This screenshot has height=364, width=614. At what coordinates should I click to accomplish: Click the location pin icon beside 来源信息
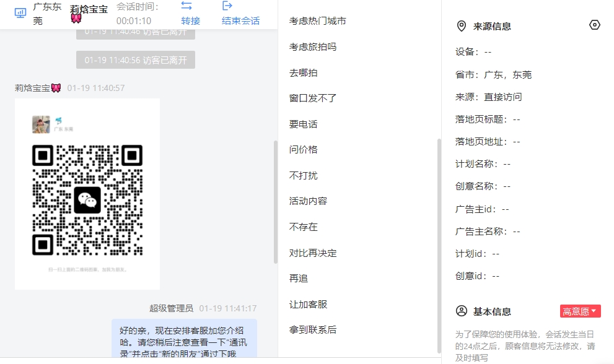pos(462,26)
